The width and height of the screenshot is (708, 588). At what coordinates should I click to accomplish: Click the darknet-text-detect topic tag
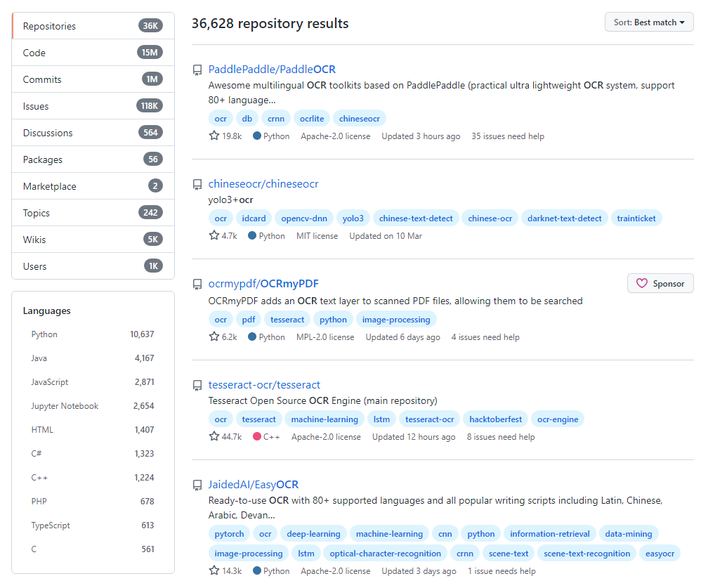[565, 218]
